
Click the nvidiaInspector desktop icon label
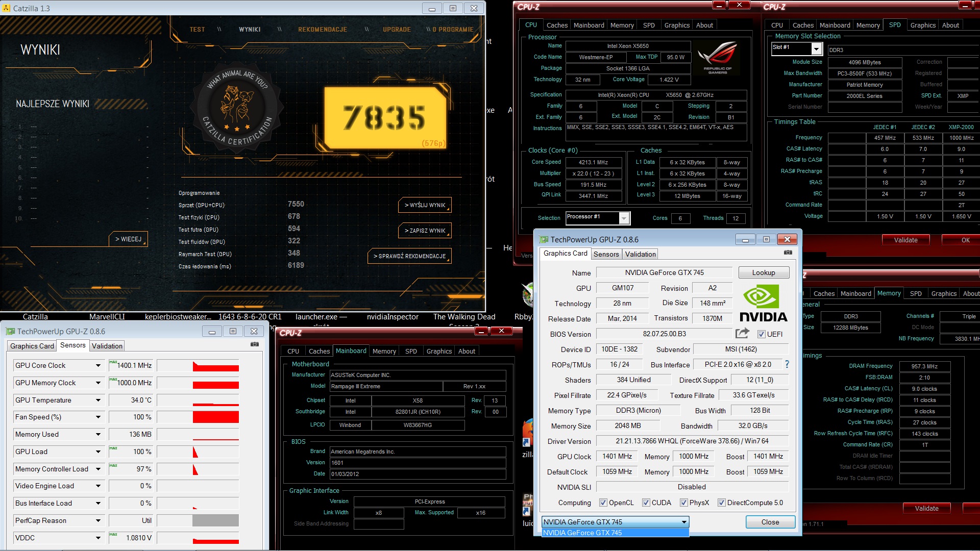click(x=393, y=317)
